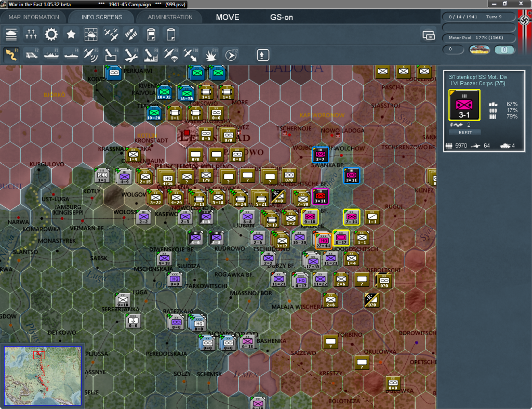Screen dimensions: 532x409
Task: Select the 4=9 German infantry counter
Action: (x=124, y=177)
